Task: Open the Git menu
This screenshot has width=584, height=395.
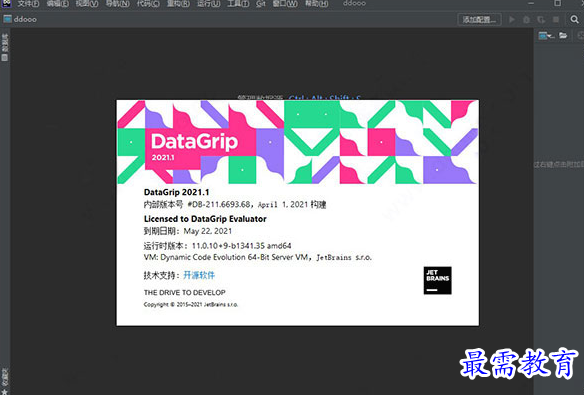Action: [x=261, y=4]
